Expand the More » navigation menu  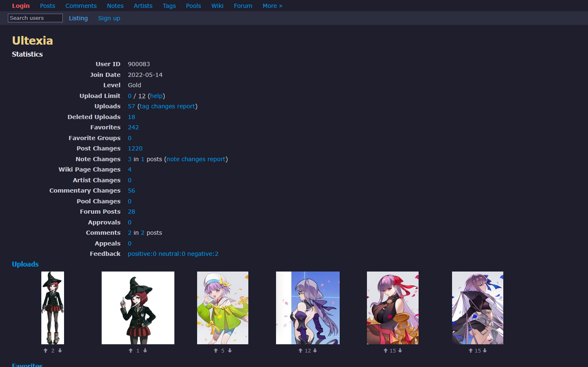(x=272, y=6)
